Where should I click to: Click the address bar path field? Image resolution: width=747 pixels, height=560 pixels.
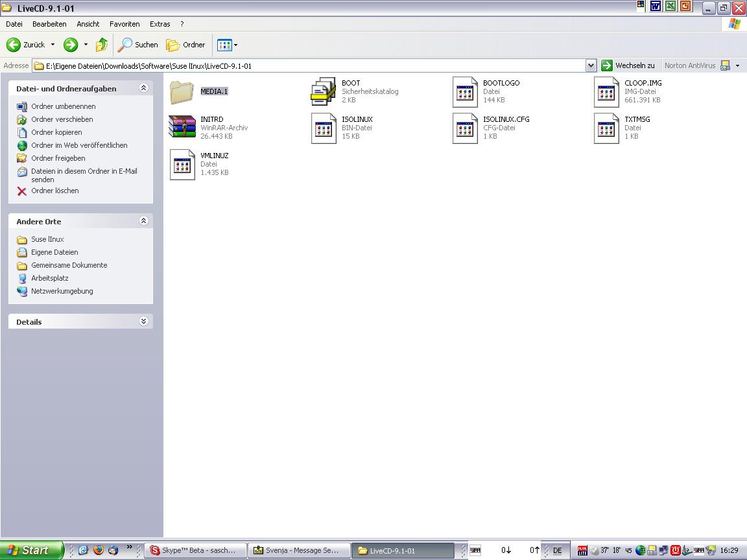309,65
